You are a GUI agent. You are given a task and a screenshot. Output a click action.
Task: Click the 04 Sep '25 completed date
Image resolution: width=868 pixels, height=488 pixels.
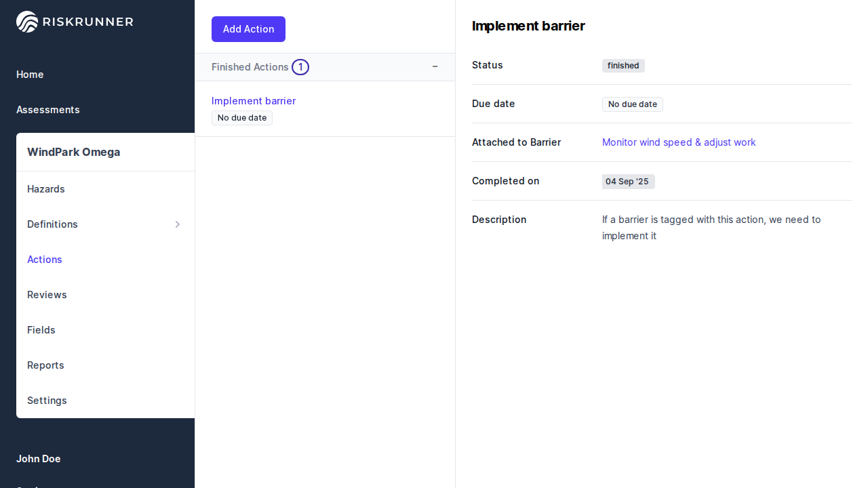click(627, 182)
